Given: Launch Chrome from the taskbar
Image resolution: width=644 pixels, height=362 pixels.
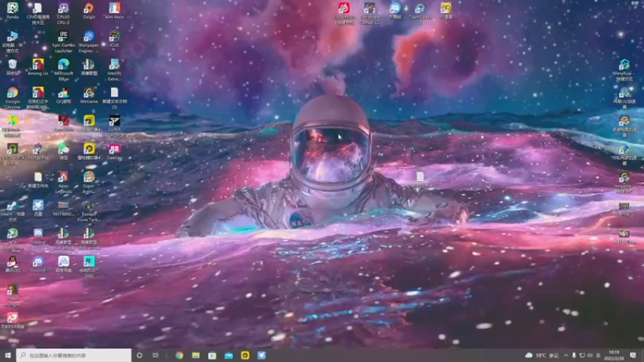Looking at the screenshot, I should click(180, 355).
